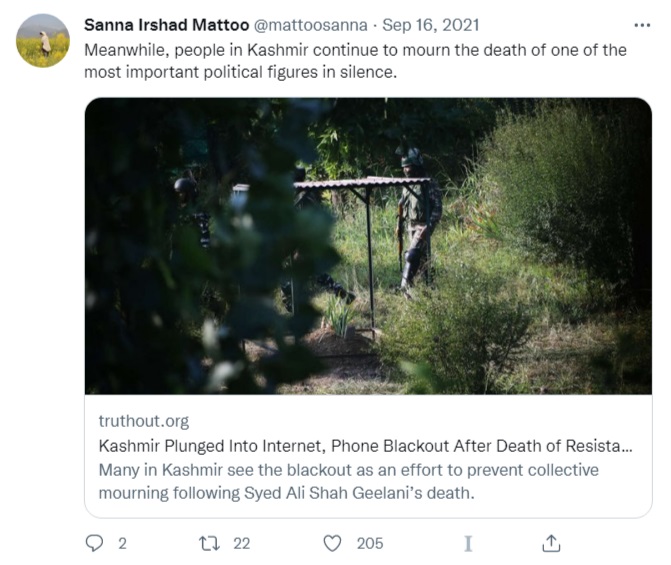Image resolution: width=671 pixels, height=565 pixels.
Task: Open the tweet's more options ellipsis
Action: (x=641, y=24)
